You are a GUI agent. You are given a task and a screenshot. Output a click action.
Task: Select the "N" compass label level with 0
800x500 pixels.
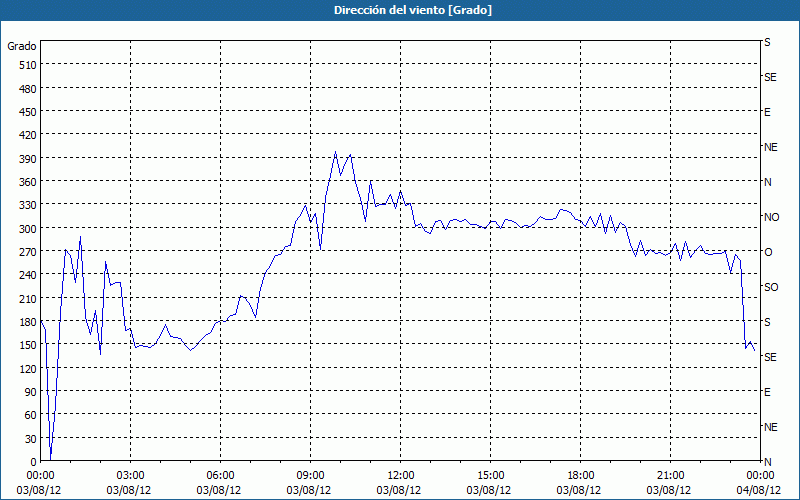point(767,462)
